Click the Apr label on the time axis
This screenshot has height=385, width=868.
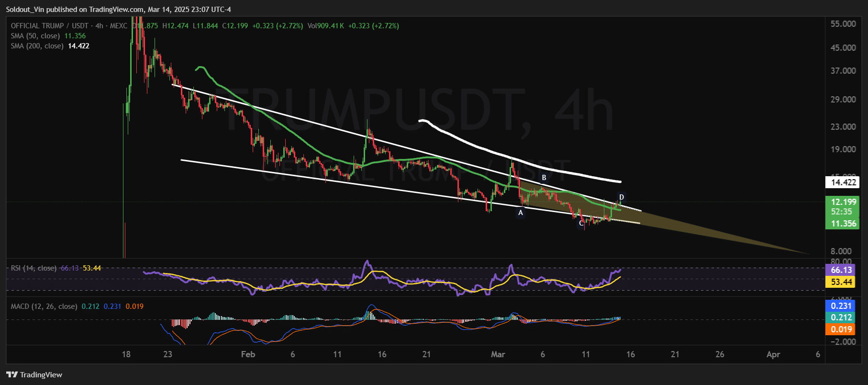click(773, 354)
